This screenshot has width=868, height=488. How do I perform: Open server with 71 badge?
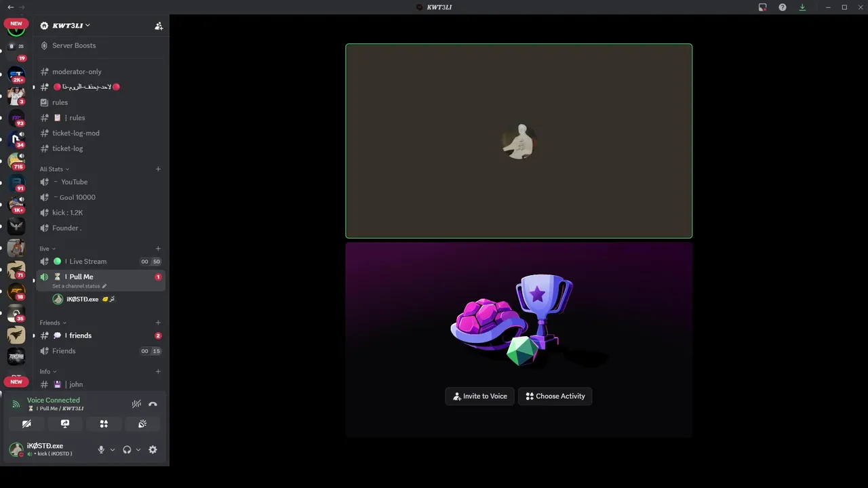tap(16, 270)
